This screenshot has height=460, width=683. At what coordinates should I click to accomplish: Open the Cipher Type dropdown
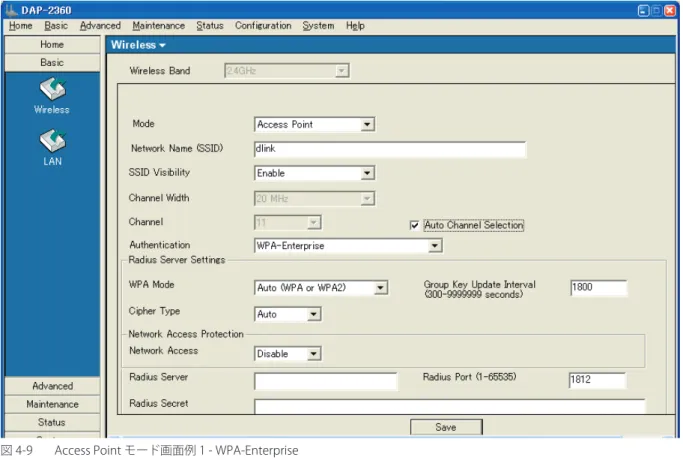287,314
